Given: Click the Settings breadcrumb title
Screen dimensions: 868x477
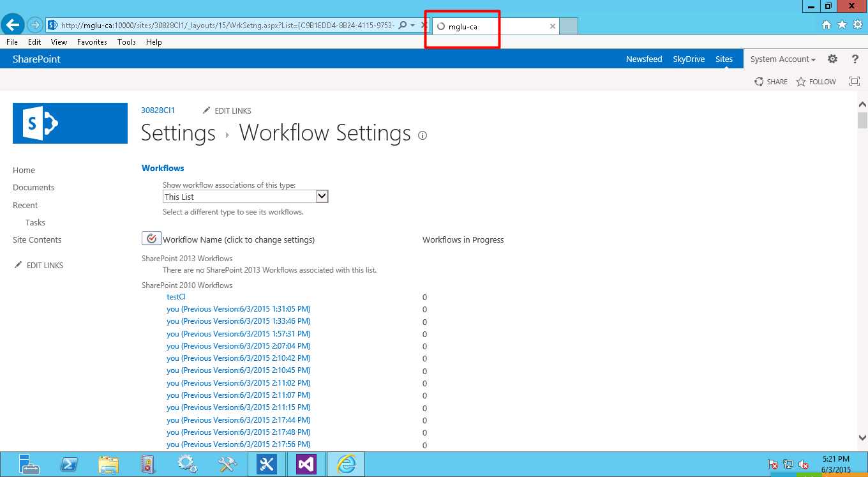Looking at the screenshot, I should point(178,133).
